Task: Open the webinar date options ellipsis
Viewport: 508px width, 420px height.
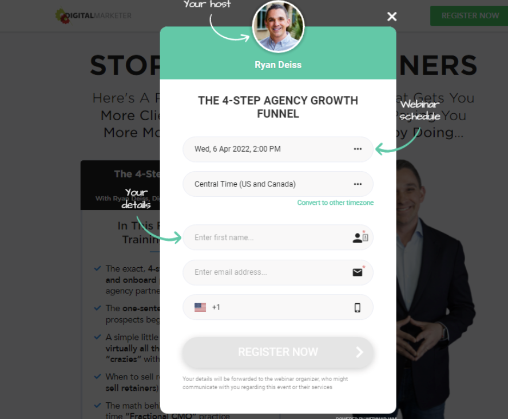Action: pos(358,149)
